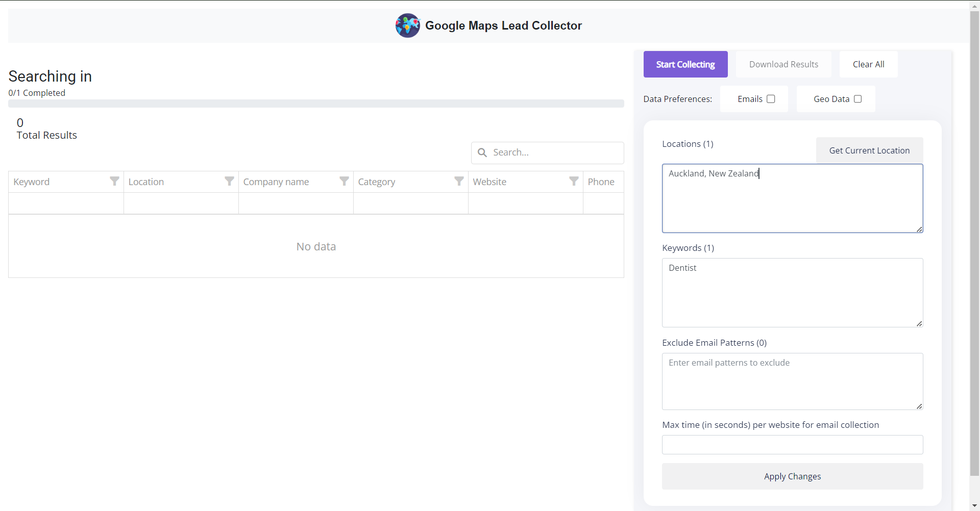Image resolution: width=980 pixels, height=511 pixels.
Task: Open the Company name column filter
Action: pyautogui.click(x=344, y=182)
